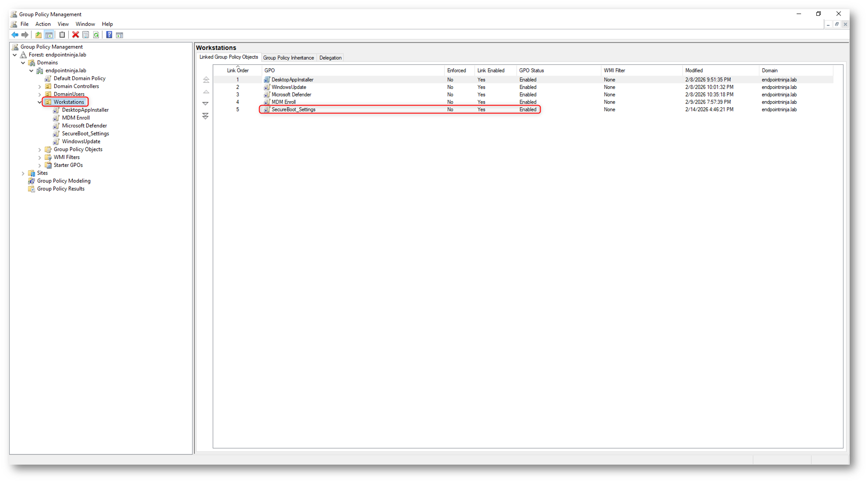Move link to bottom with double-down arrow

pyautogui.click(x=206, y=116)
